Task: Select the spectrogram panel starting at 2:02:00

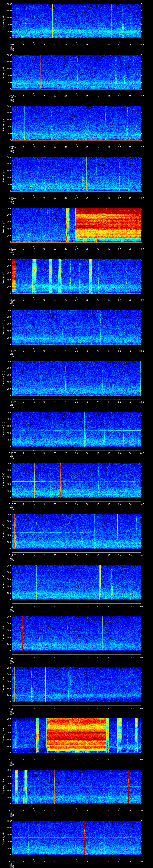Action: tap(77, 72)
